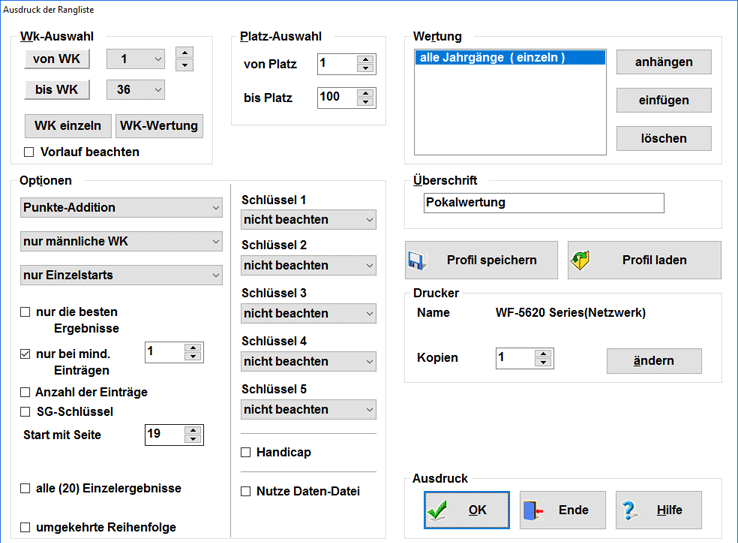Click the floppy disk icon on Profil speichern
The image size is (738, 543).
[416, 260]
